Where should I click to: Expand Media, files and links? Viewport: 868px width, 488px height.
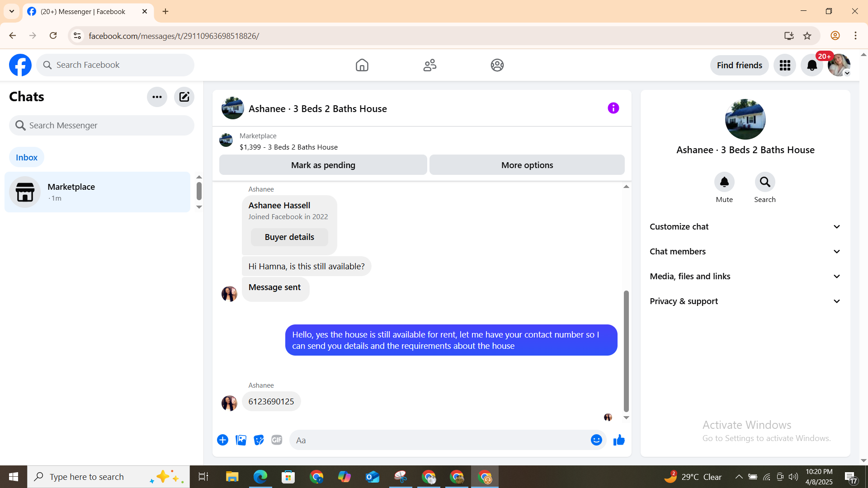(745, 277)
